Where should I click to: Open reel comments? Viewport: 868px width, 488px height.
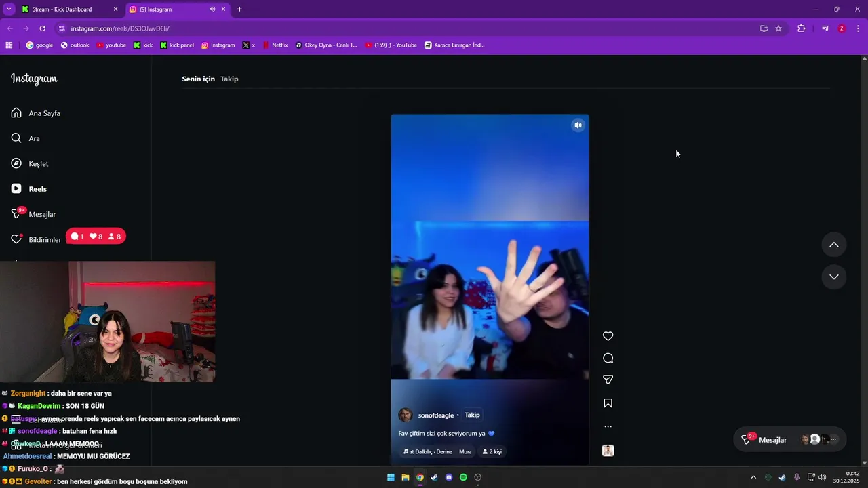608,358
